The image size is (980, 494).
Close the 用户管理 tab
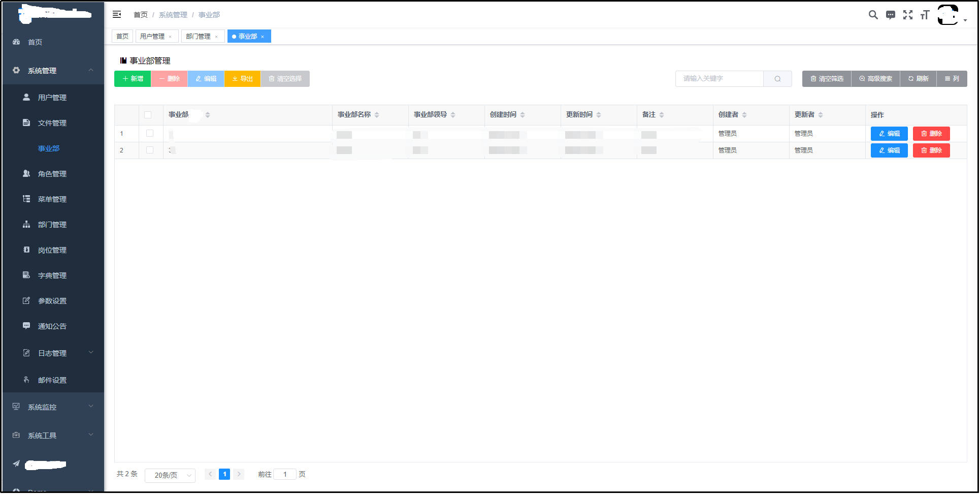(170, 37)
